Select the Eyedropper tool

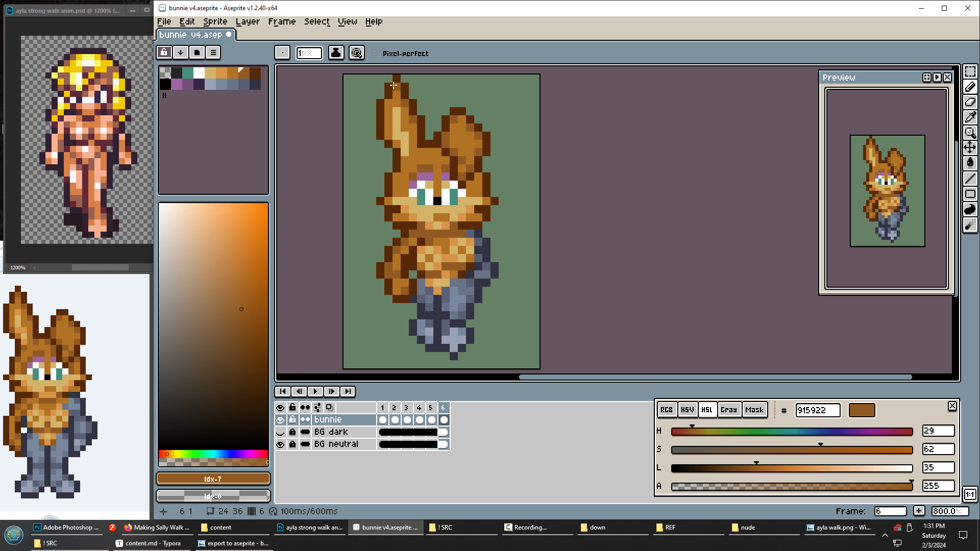pos(970,117)
